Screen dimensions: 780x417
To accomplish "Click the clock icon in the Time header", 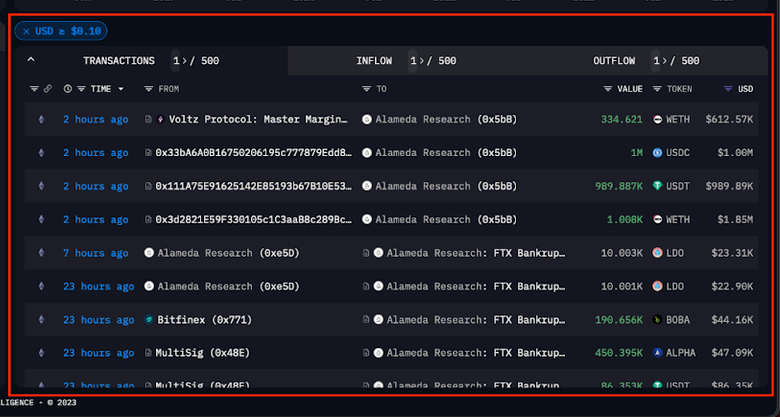I will click(x=68, y=89).
